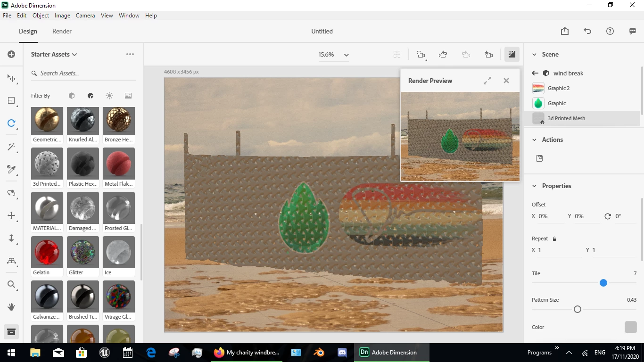
Task: Open the Window menu
Action: pos(129,16)
